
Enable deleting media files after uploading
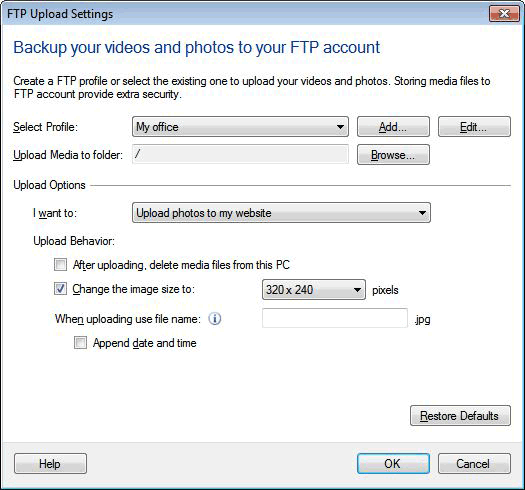coord(60,265)
